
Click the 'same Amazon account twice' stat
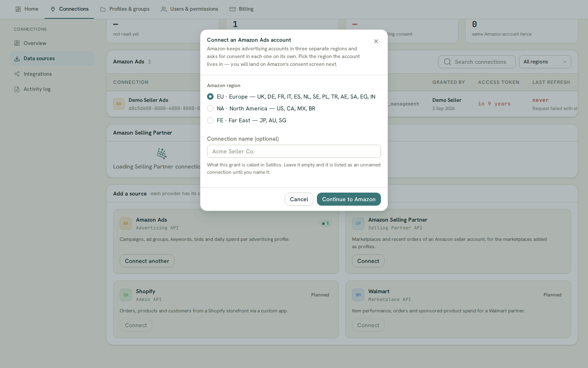[502, 34]
